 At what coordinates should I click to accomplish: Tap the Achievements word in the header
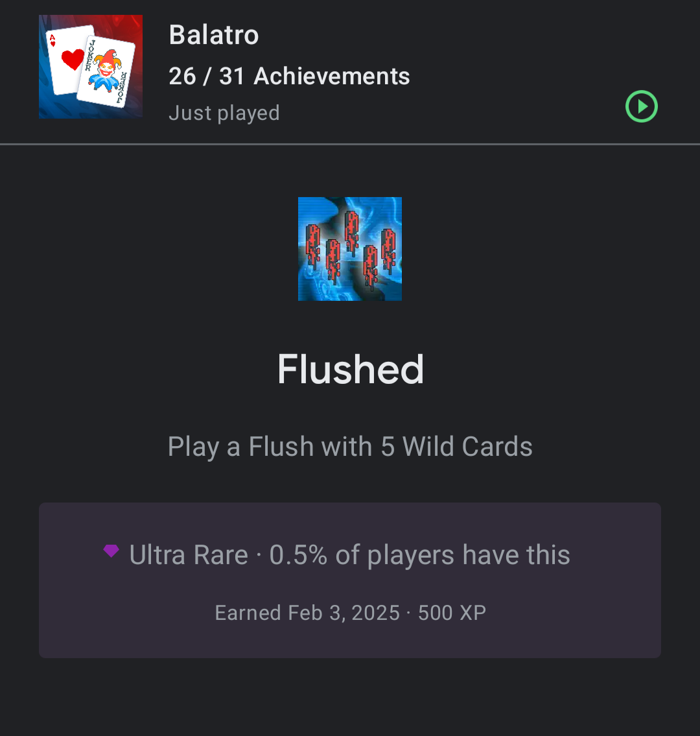[332, 76]
